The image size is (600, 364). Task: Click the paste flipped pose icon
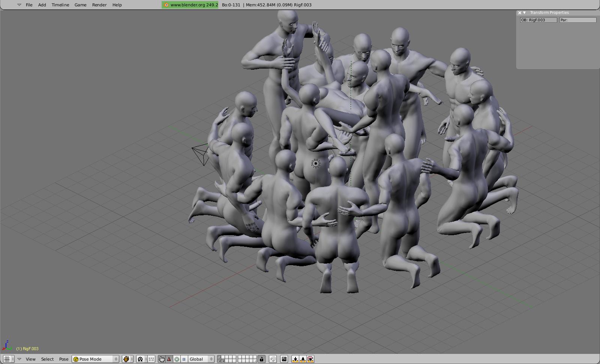point(310,359)
